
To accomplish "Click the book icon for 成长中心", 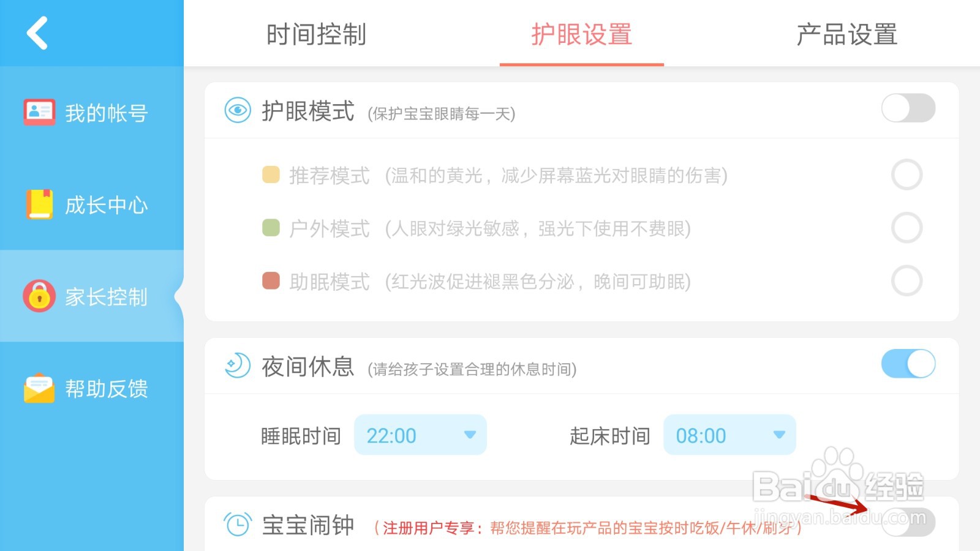I will 39,204.
